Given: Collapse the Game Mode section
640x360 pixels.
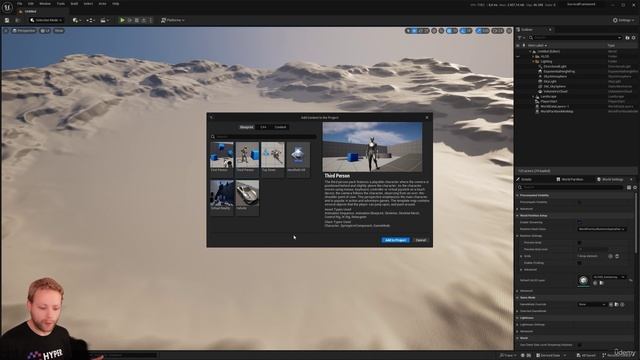Looking at the screenshot, I should tap(518, 298).
